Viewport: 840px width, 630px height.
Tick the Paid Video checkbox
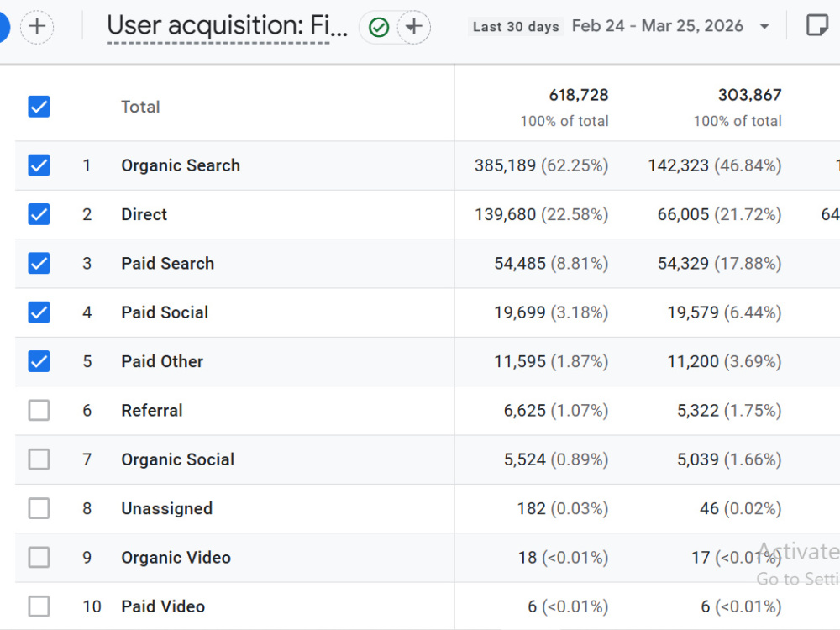click(x=39, y=606)
